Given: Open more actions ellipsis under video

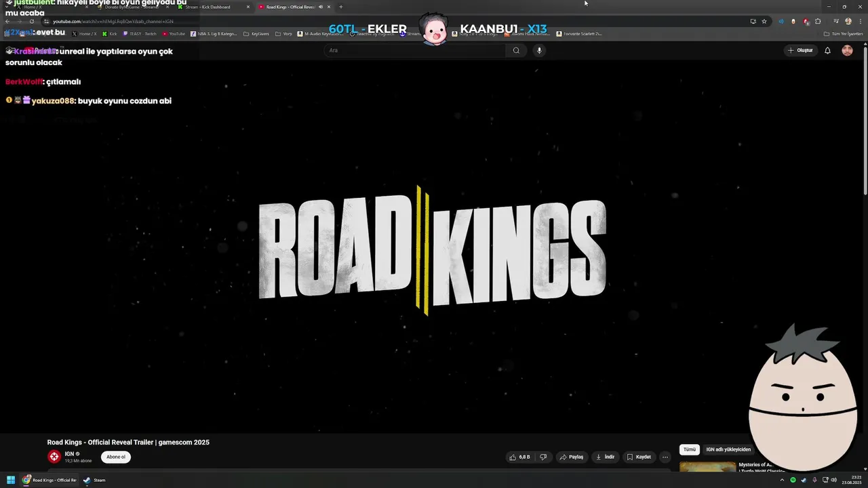Looking at the screenshot, I should [x=665, y=457].
